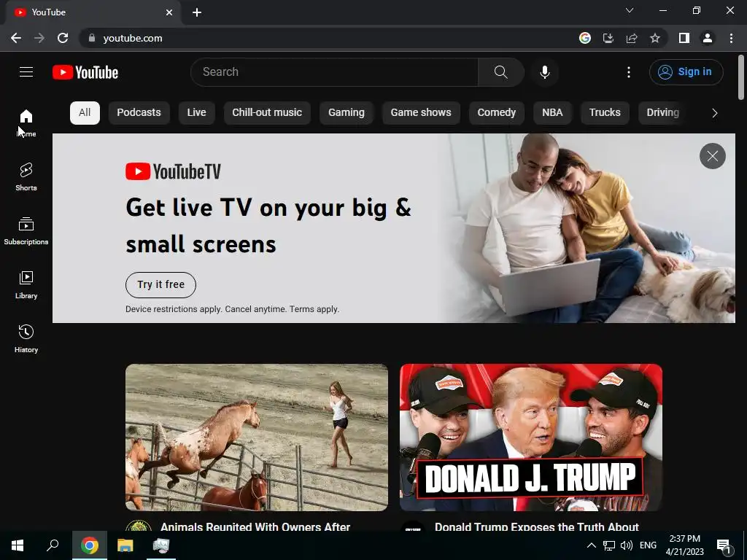Click the network icon in system tray

(608, 545)
